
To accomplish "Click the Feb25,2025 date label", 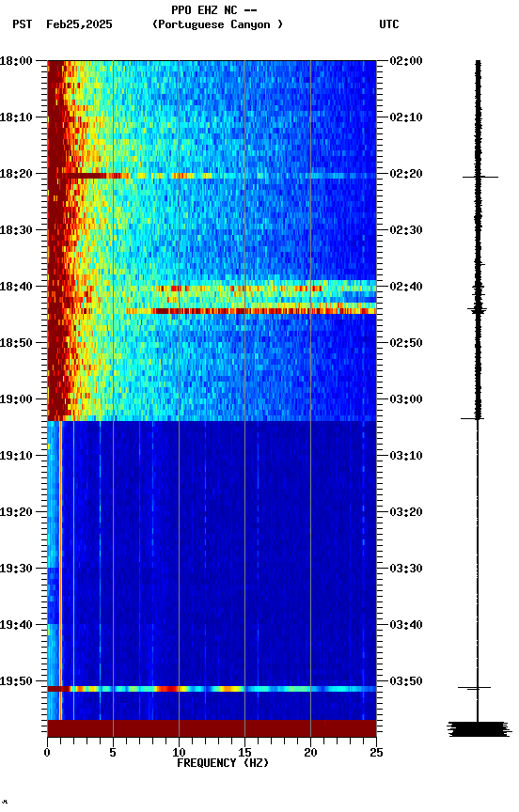I will coord(79,24).
